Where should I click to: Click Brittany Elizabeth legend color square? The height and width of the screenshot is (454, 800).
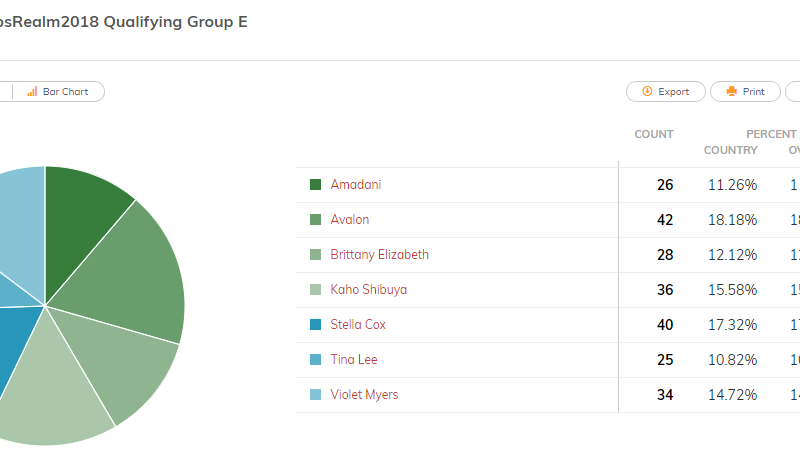pos(315,255)
